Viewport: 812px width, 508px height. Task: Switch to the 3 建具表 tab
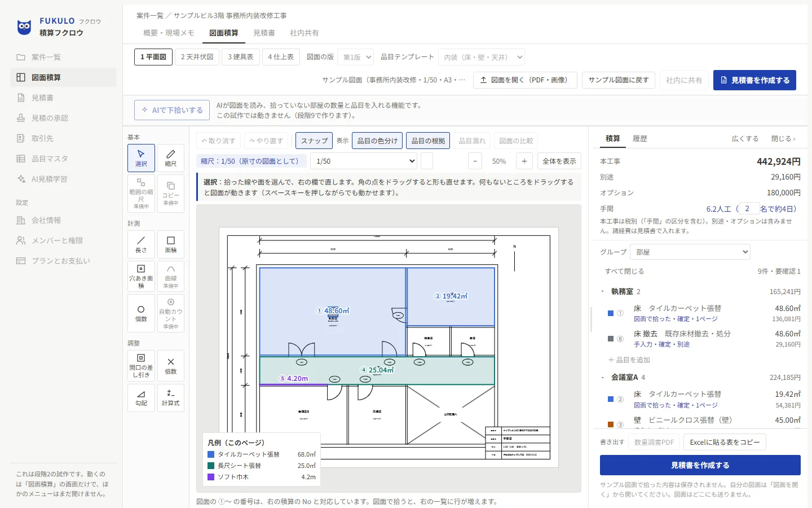[240, 57]
